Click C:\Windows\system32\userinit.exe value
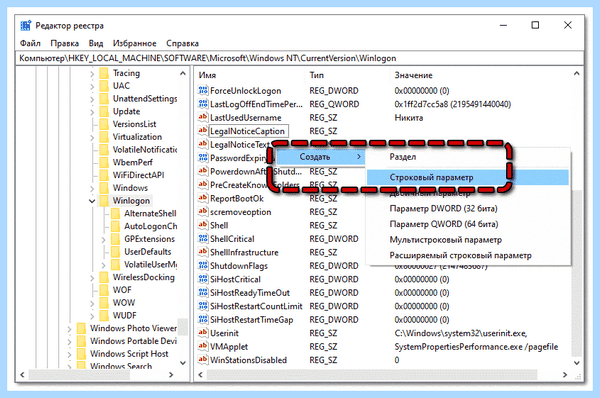The image size is (600, 398). (x=461, y=333)
